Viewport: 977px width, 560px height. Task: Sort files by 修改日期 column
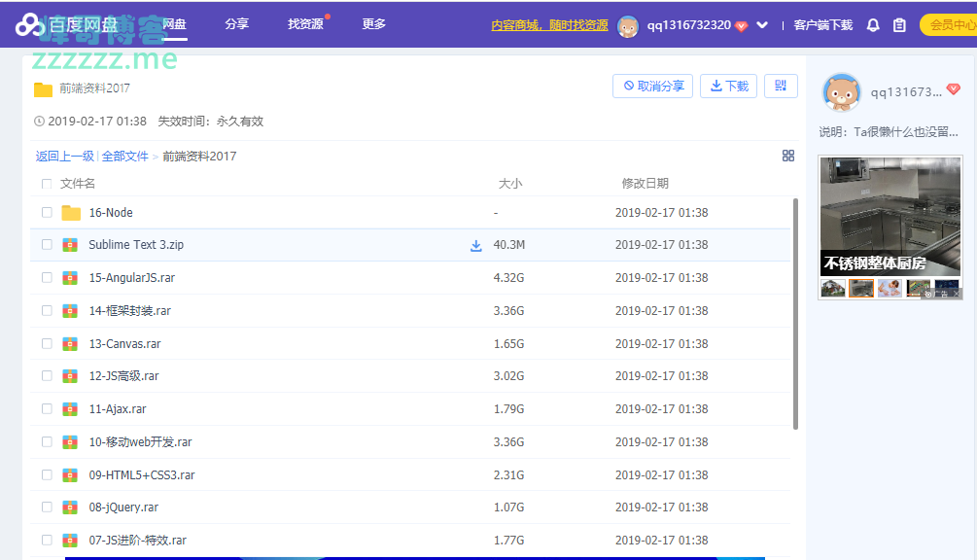click(645, 184)
